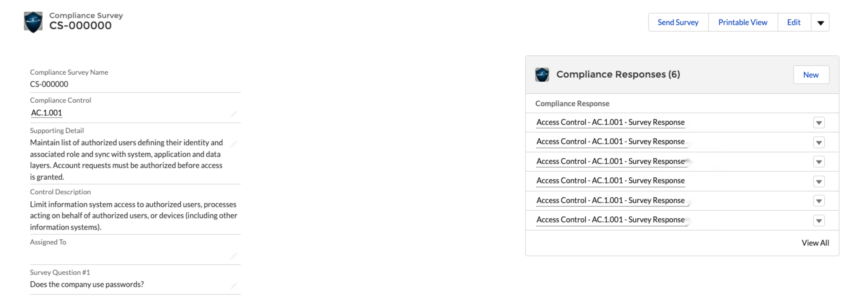Create a New compliance response
868x297 pixels.
click(811, 75)
